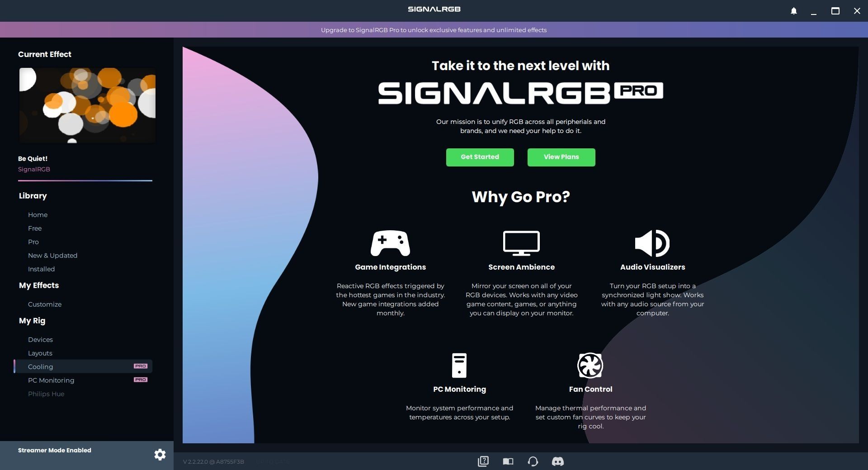Open the support headset icon

point(533,461)
